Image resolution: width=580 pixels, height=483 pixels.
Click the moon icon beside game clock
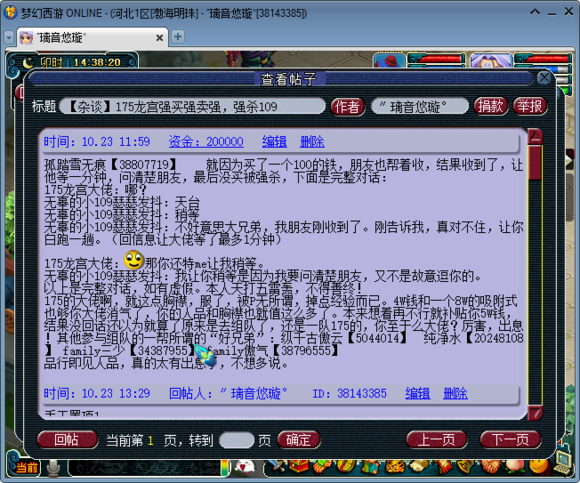28,63
